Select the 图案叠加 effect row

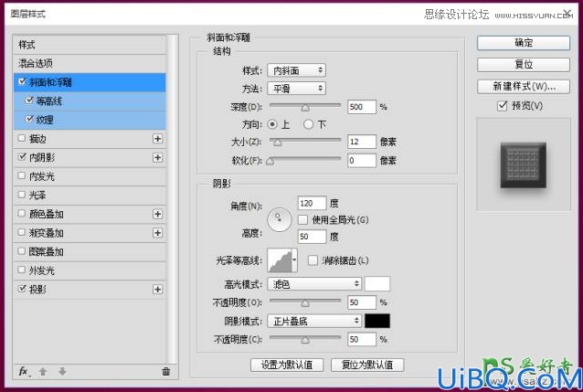(x=90, y=252)
